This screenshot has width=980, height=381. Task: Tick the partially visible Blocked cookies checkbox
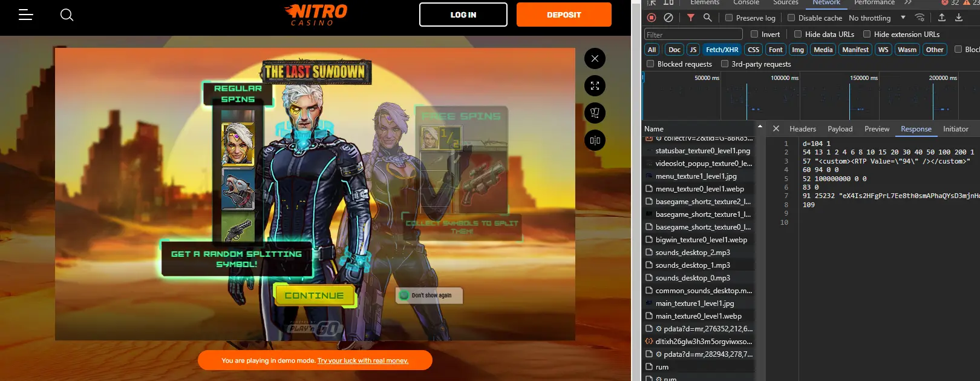click(x=958, y=49)
